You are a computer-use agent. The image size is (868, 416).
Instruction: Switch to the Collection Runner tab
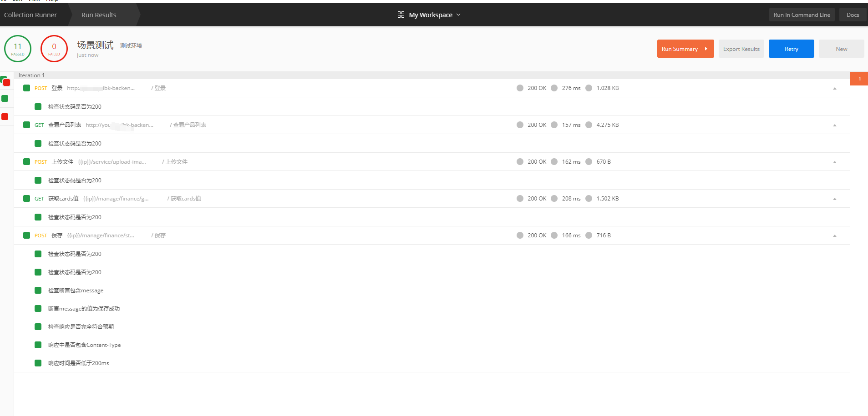pyautogui.click(x=30, y=14)
